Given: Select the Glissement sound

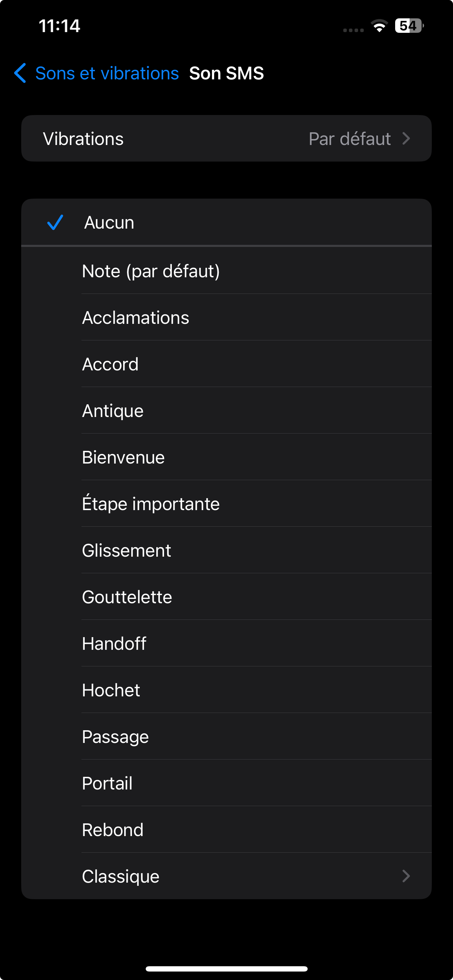Looking at the screenshot, I should pyautogui.click(x=126, y=550).
